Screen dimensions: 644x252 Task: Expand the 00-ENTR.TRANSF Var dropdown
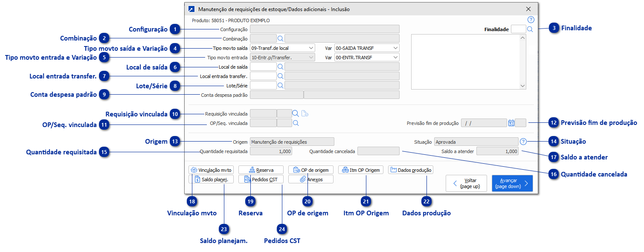395,57
